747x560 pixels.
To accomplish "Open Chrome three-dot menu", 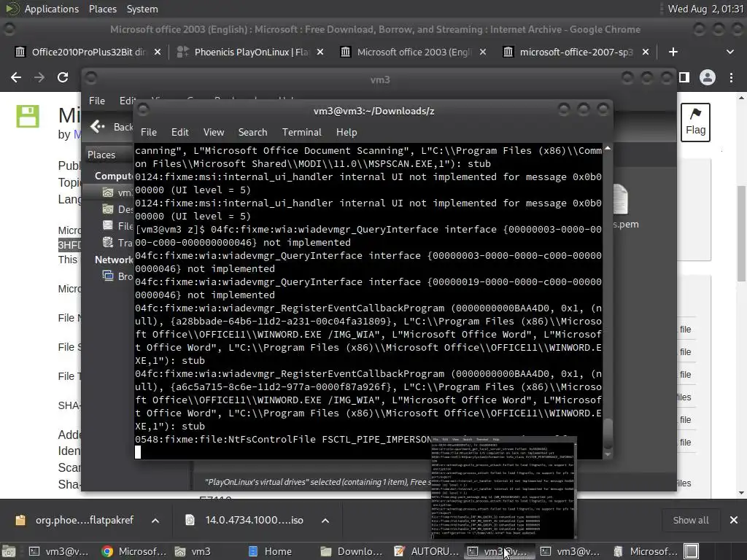I will (731, 77).
